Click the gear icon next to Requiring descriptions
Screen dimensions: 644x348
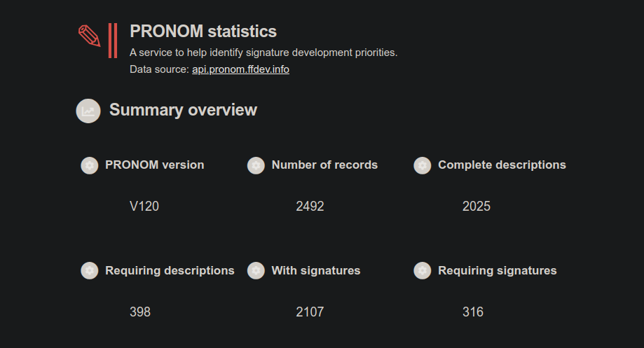click(x=90, y=270)
